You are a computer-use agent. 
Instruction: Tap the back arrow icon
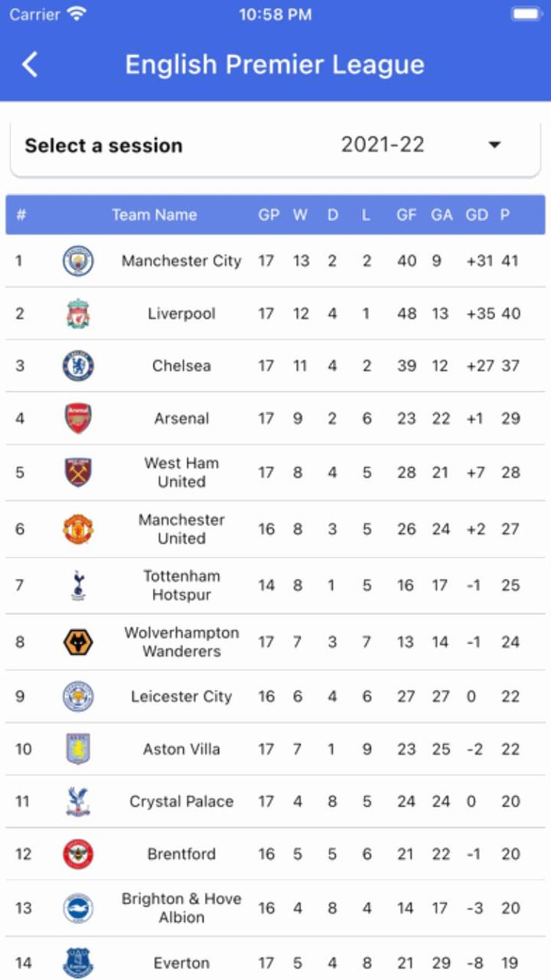[30, 64]
